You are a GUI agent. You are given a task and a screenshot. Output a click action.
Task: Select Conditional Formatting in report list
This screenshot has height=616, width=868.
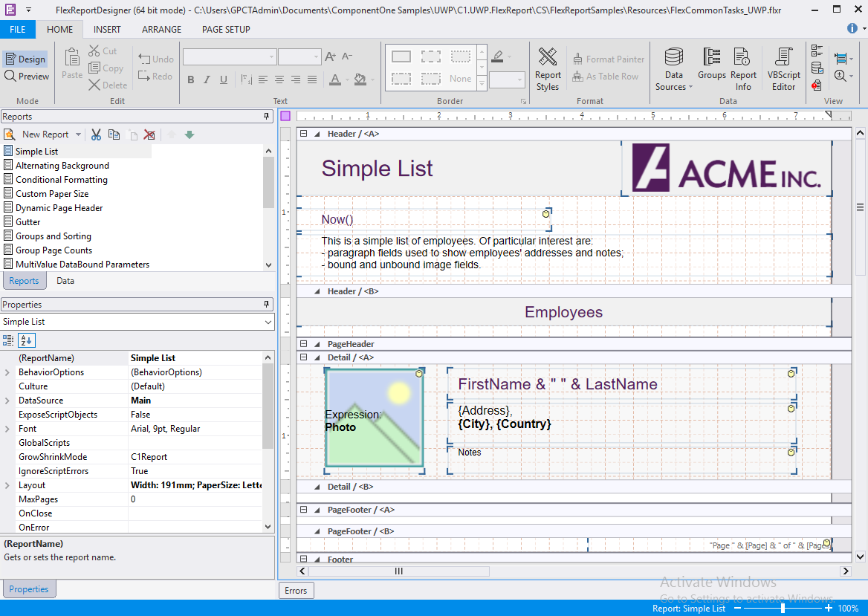[x=62, y=180]
